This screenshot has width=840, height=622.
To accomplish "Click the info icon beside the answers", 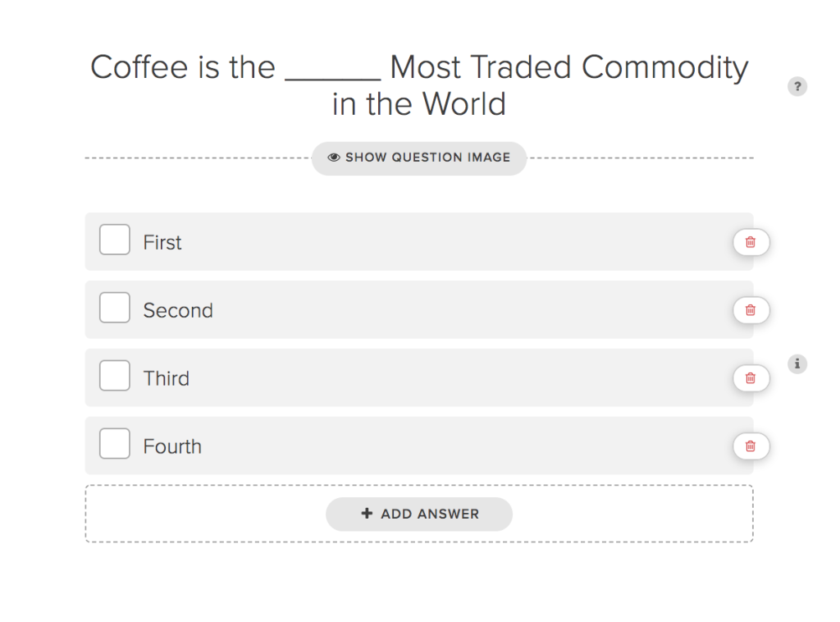I will click(797, 364).
